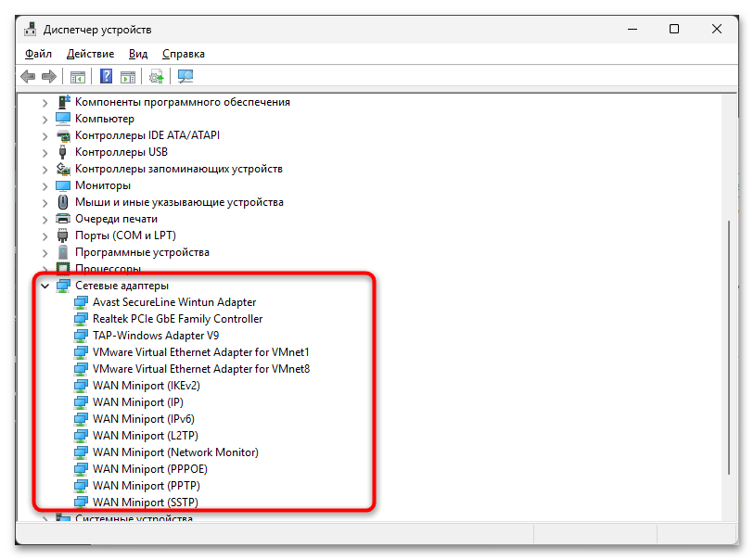Click the TAP-Windows Adapter V9 icon
The image size is (754, 560).
[x=81, y=336]
